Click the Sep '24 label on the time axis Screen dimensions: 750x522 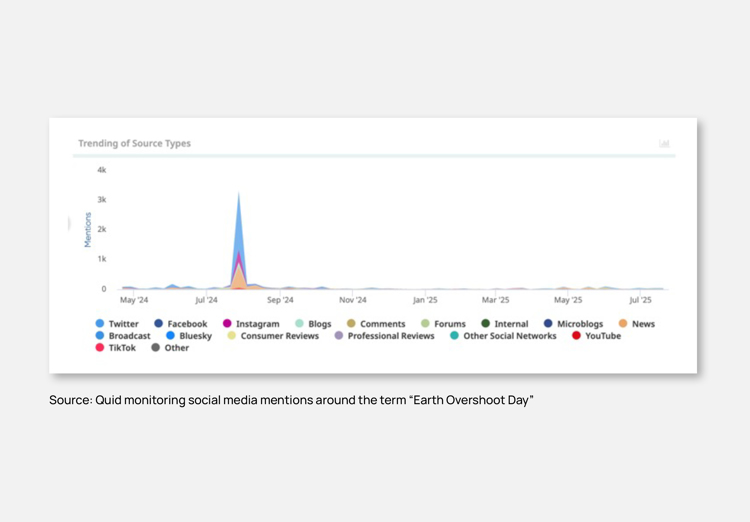point(280,300)
